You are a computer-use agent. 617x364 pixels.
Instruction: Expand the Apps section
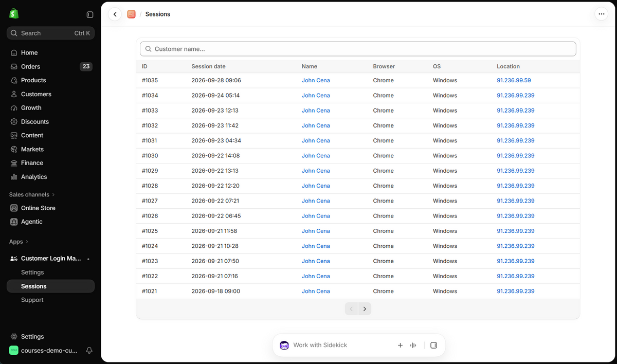19,242
